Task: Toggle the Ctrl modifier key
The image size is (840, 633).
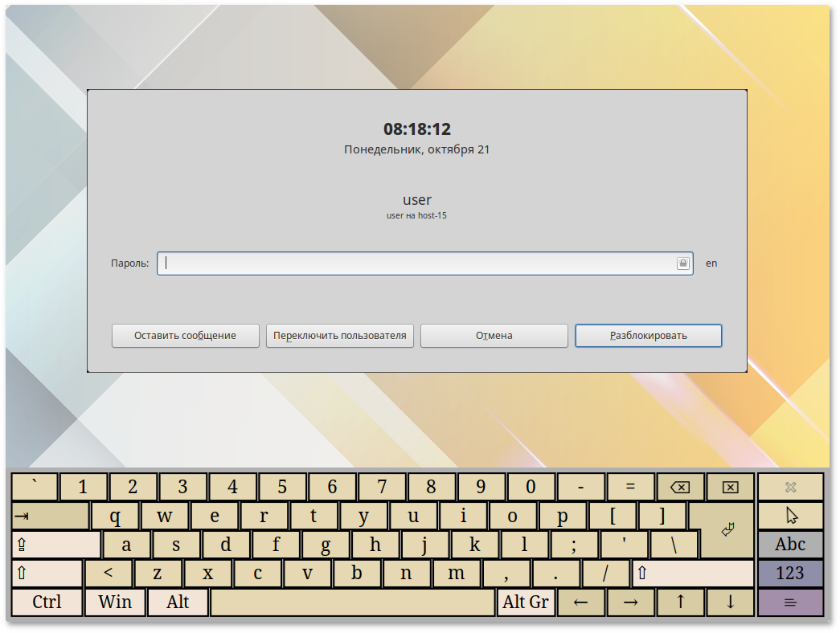Action: (47, 602)
